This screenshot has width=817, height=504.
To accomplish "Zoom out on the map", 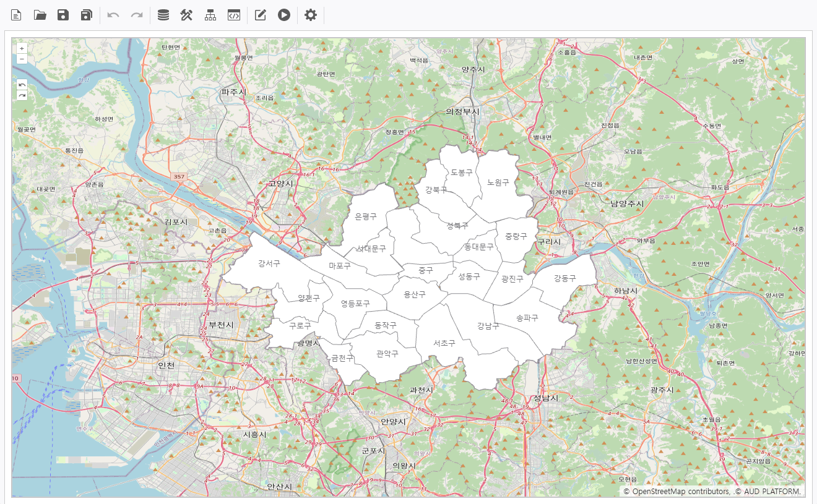I will pyautogui.click(x=22, y=59).
